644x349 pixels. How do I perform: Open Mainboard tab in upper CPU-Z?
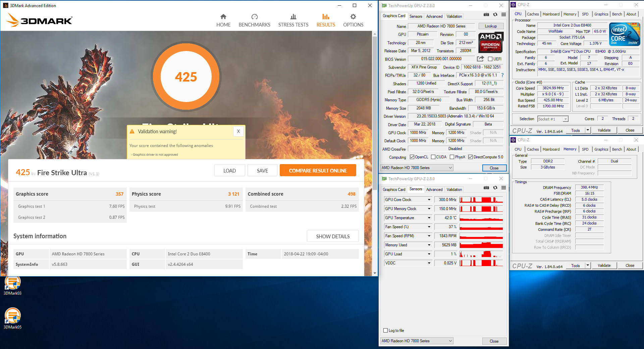click(x=551, y=14)
